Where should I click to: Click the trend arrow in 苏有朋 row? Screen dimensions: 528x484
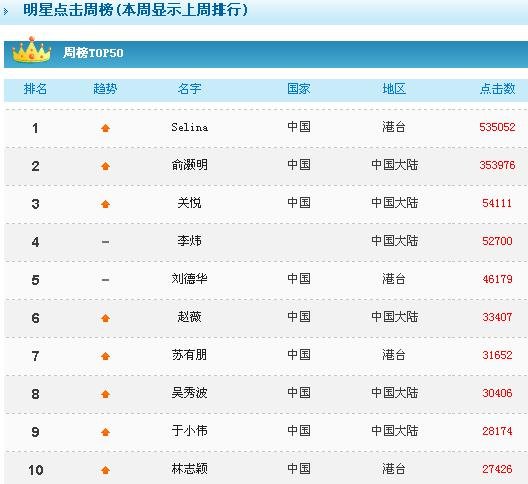[x=105, y=356]
